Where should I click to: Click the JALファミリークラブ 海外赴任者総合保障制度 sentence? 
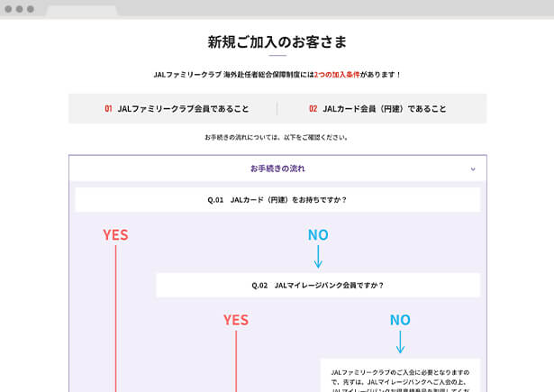click(x=277, y=75)
